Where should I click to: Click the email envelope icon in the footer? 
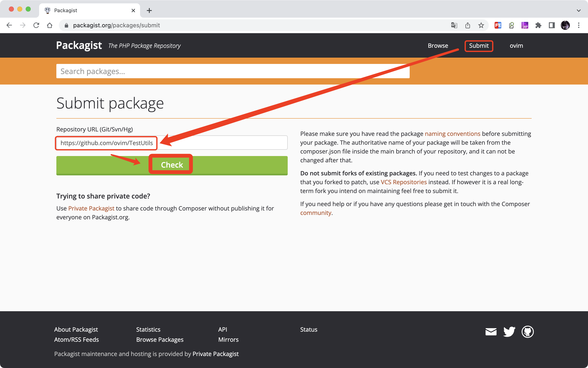491,332
